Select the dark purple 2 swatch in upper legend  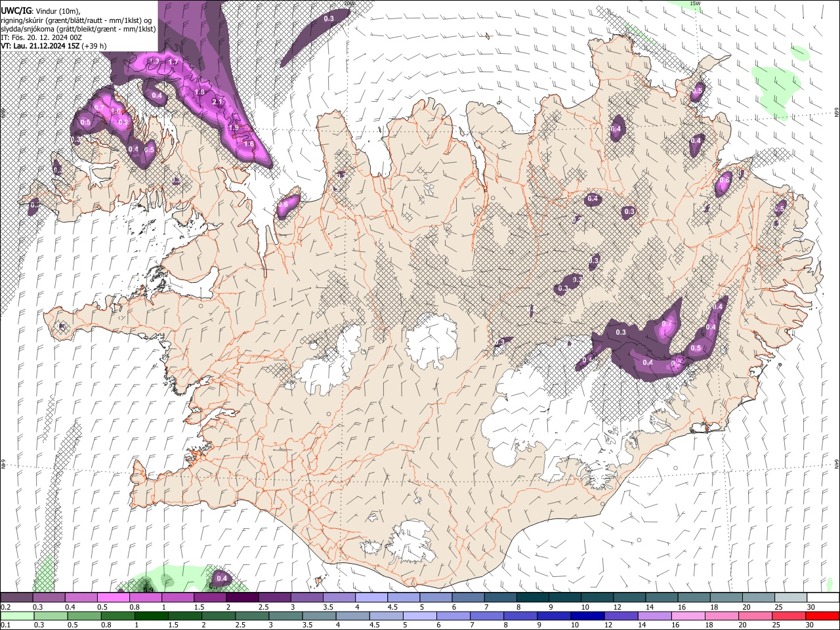click(242, 597)
